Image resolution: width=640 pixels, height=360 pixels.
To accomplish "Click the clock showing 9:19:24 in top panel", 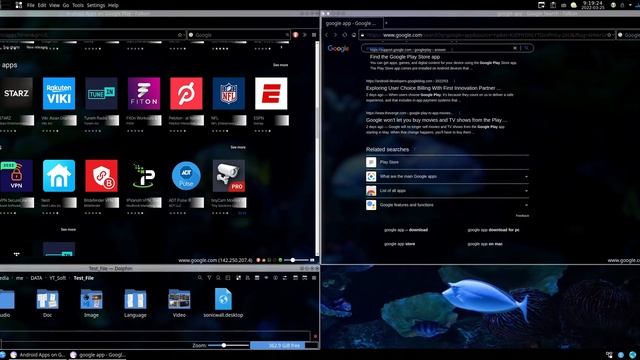I will point(593,5).
